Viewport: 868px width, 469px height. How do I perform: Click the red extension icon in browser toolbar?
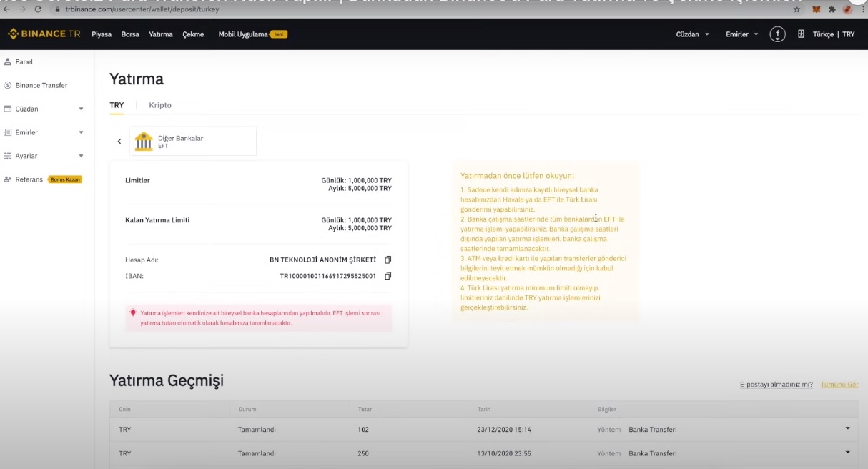847,9
